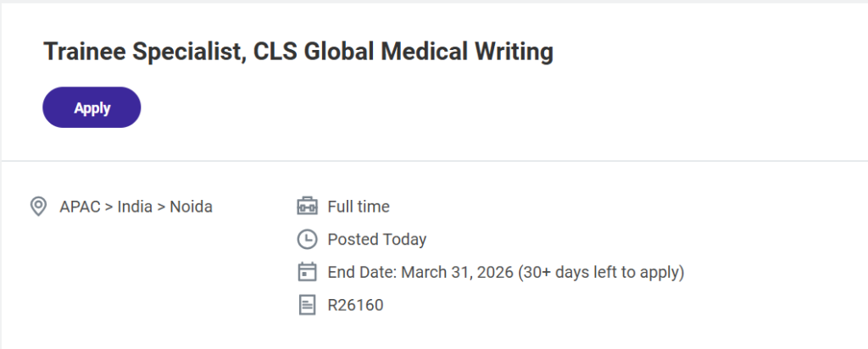Select India in the location path

(137, 207)
